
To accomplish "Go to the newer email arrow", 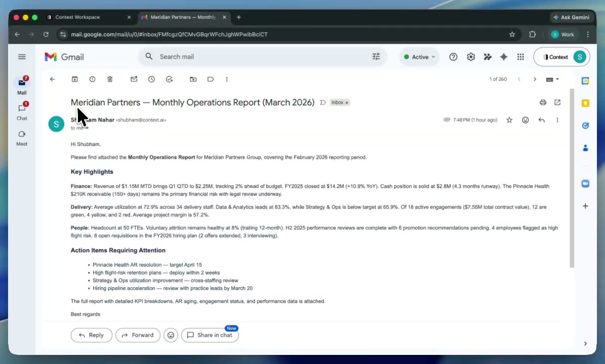I will pyautogui.click(x=520, y=79).
